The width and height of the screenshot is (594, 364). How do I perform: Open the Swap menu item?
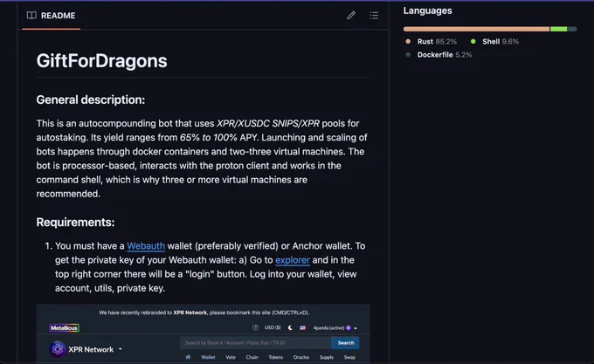349,357
